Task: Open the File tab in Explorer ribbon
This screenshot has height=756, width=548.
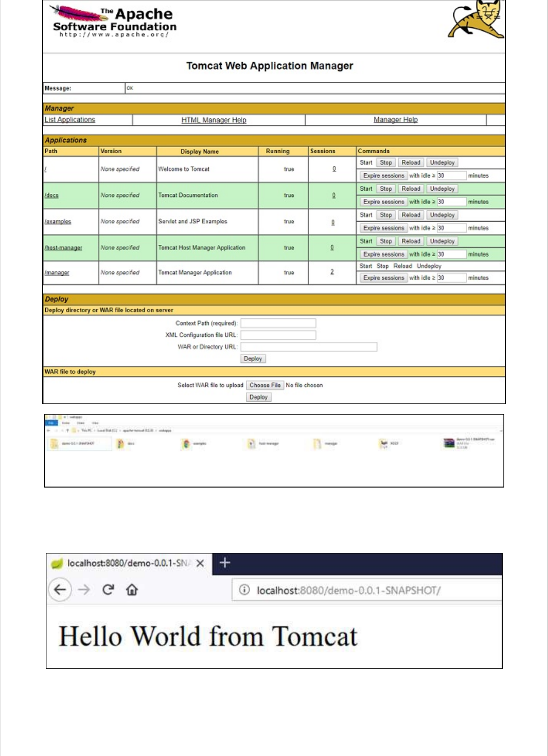Action: tap(51, 423)
